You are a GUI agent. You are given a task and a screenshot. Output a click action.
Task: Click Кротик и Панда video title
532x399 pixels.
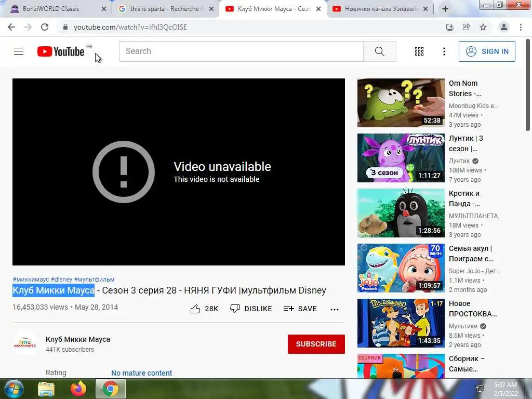coord(464,198)
